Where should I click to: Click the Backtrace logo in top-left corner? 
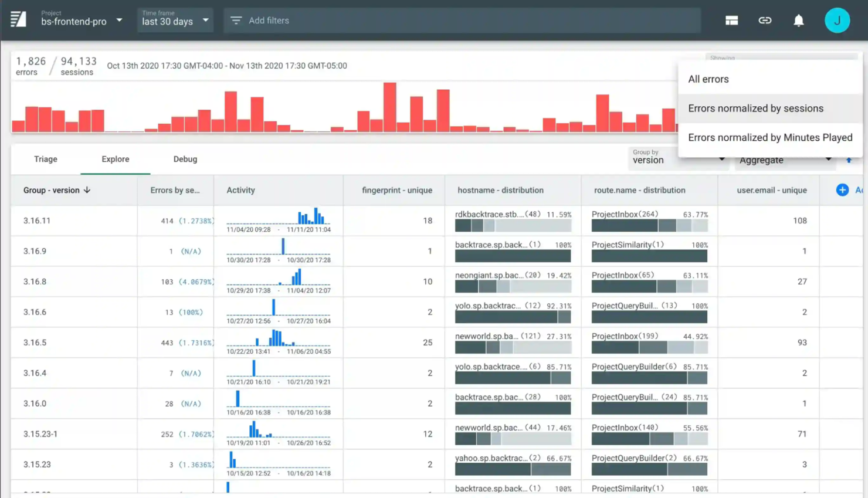(18, 19)
